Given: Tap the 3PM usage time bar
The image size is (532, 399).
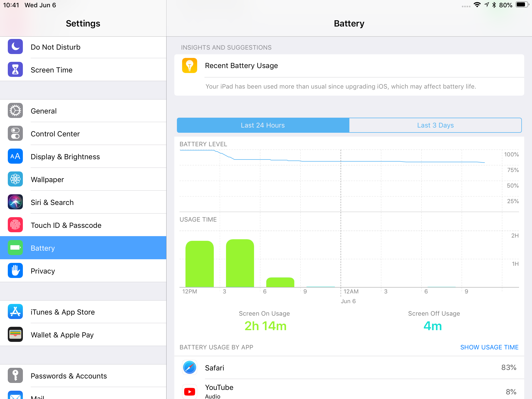Looking at the screenshot, I should tap(240, 263).
